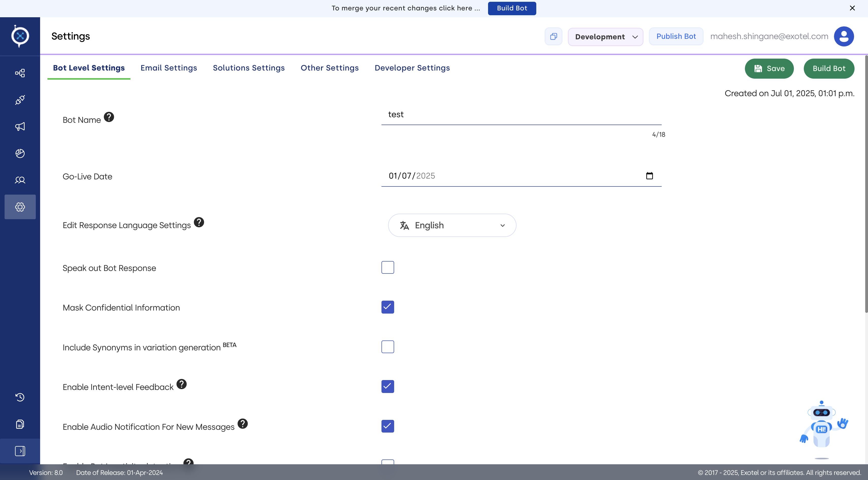Open the Development environment dropdown
The image size is (868, 480).
(x=605, y=37)
